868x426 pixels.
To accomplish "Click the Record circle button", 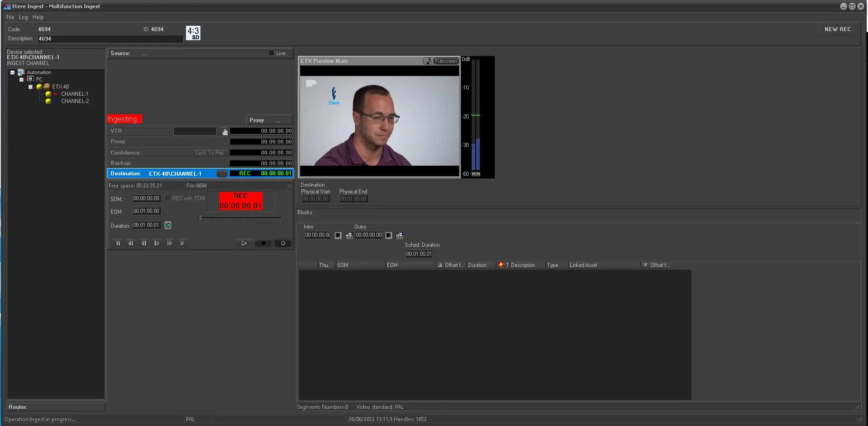I will click(283, 243).
